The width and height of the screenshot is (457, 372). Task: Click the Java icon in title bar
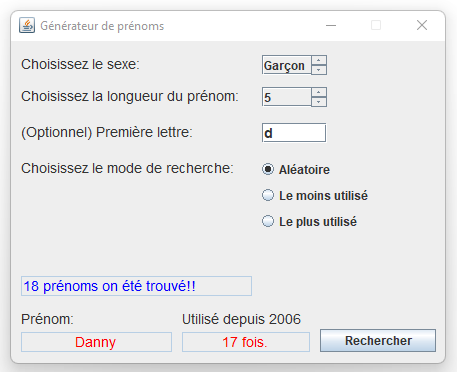(27, 25)
